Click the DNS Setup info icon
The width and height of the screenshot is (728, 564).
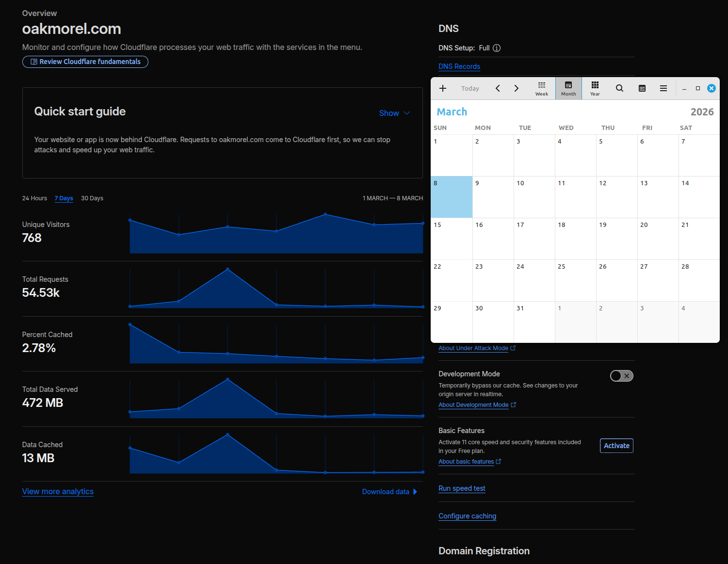tap(497, 48)
